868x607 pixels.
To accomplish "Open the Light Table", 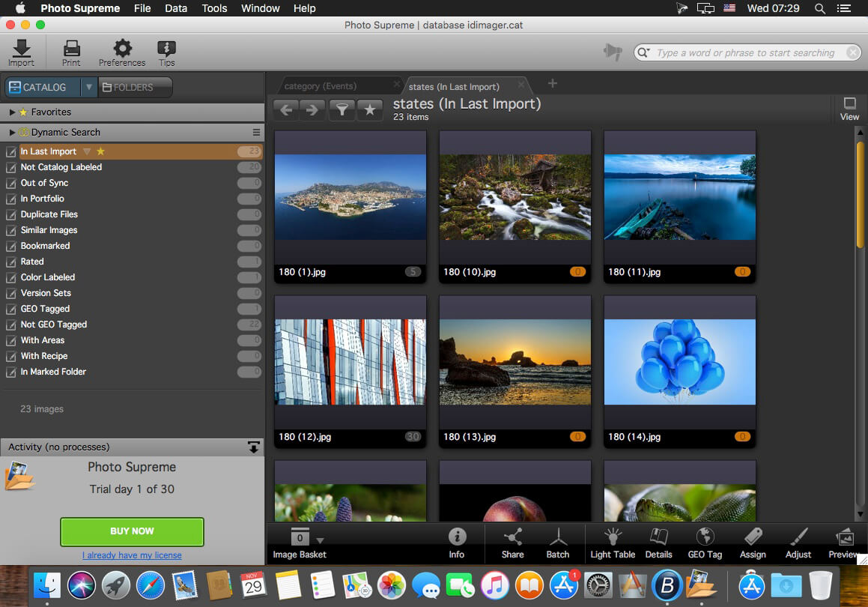I will tap(613, 543).
